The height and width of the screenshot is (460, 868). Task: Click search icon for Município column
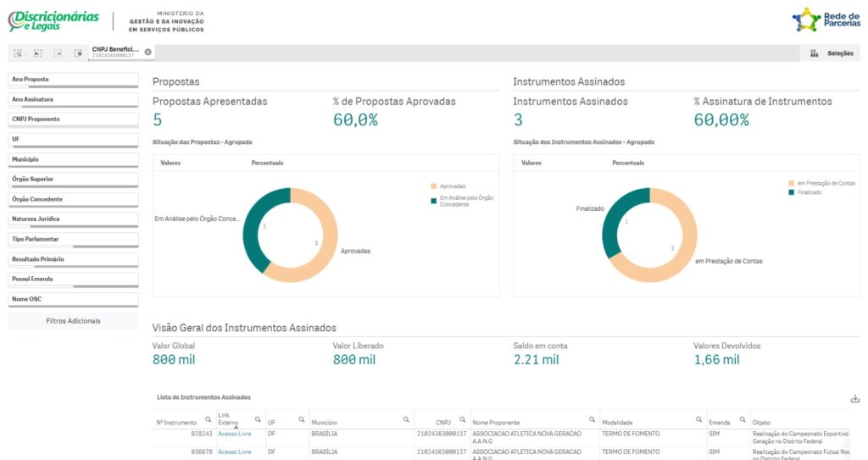click(x=406, y=419)
